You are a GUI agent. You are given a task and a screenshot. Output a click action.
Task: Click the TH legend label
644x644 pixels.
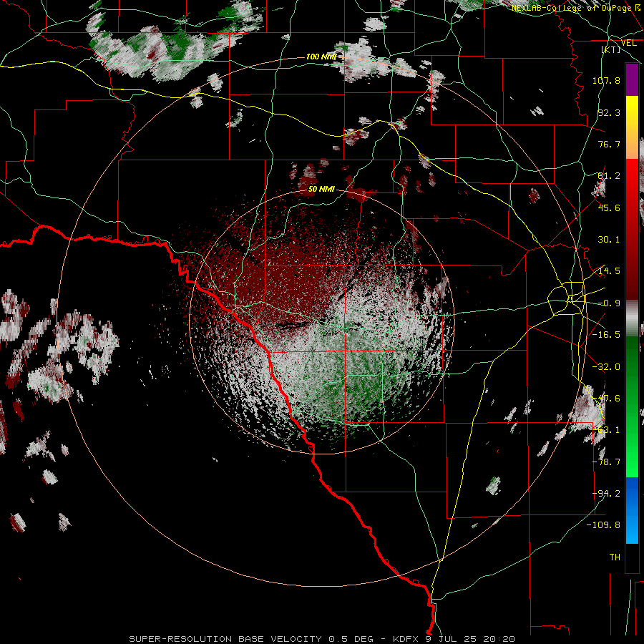pyautogui.click(x=615, y=557)
